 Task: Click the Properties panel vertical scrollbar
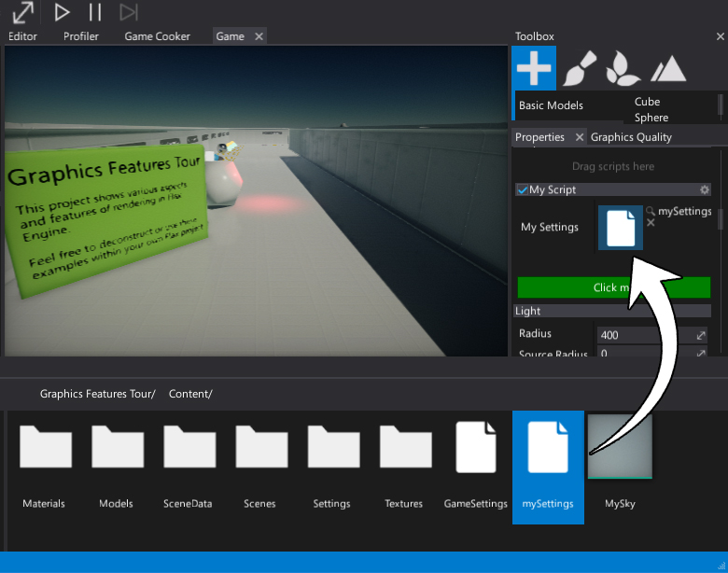(721, 219)
